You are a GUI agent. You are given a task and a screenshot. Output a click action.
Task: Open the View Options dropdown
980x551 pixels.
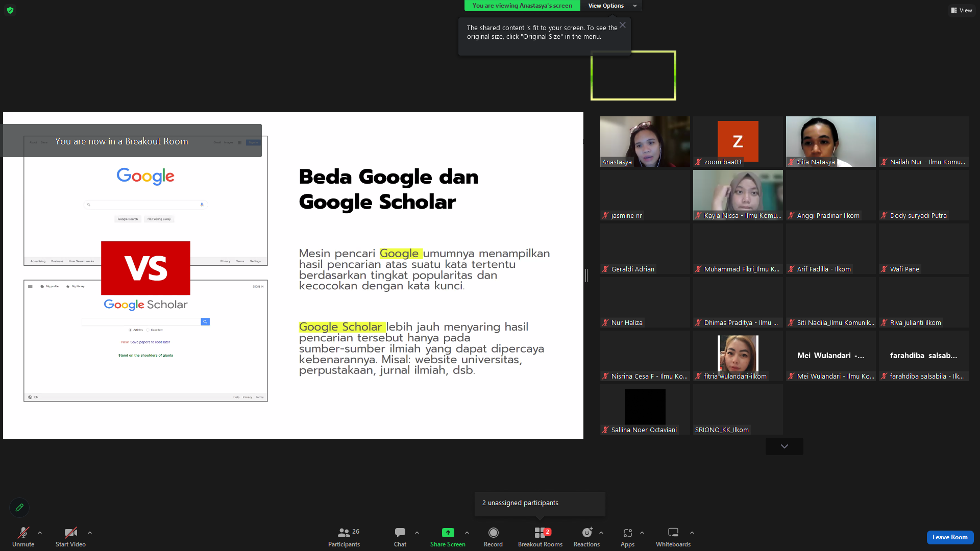611,6
